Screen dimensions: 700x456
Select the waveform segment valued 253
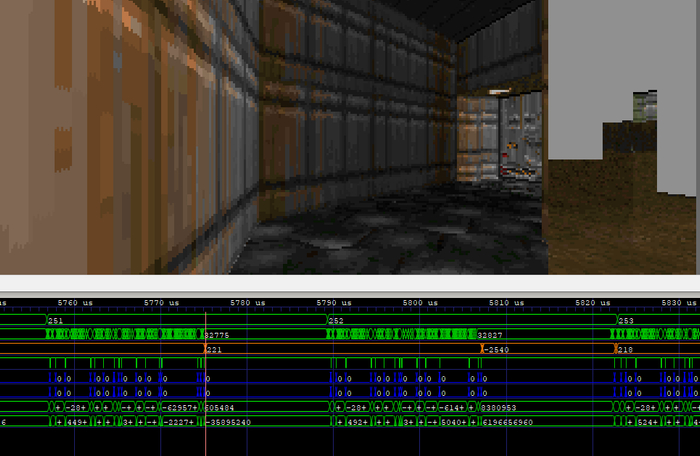tap(658, 320)
